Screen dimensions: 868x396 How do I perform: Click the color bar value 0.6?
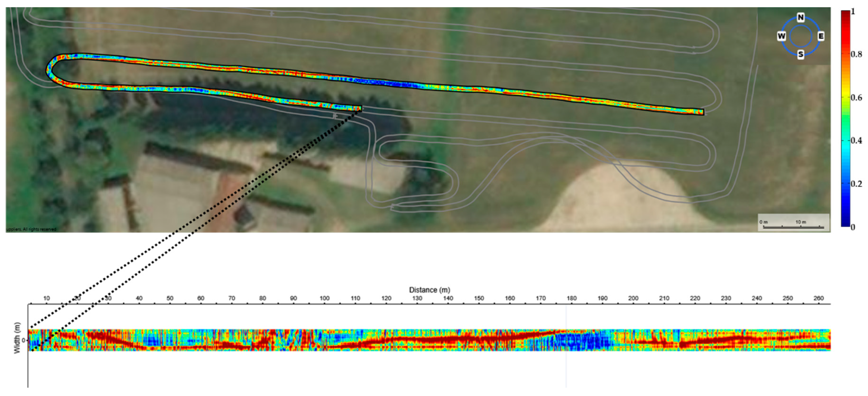[856, 97]
